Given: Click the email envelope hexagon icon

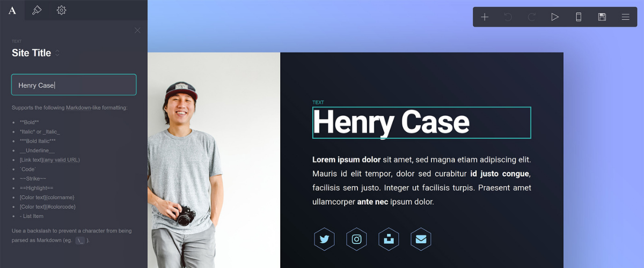Looking at the screenshot, I should [421, 240].
